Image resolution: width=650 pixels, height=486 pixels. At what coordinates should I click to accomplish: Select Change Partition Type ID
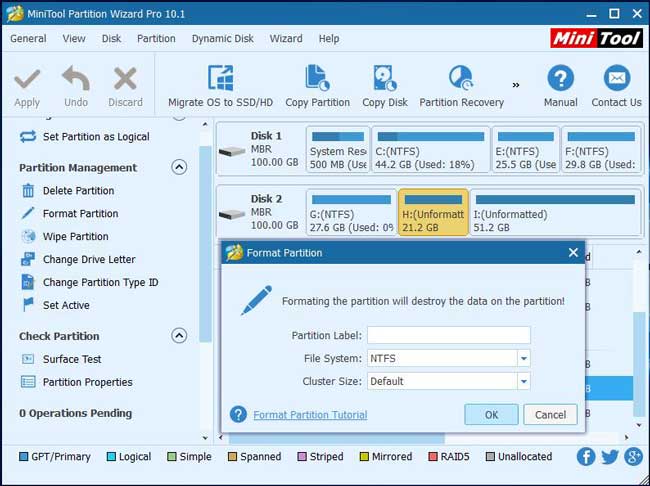pyautogui.click(x=89, y=282)
